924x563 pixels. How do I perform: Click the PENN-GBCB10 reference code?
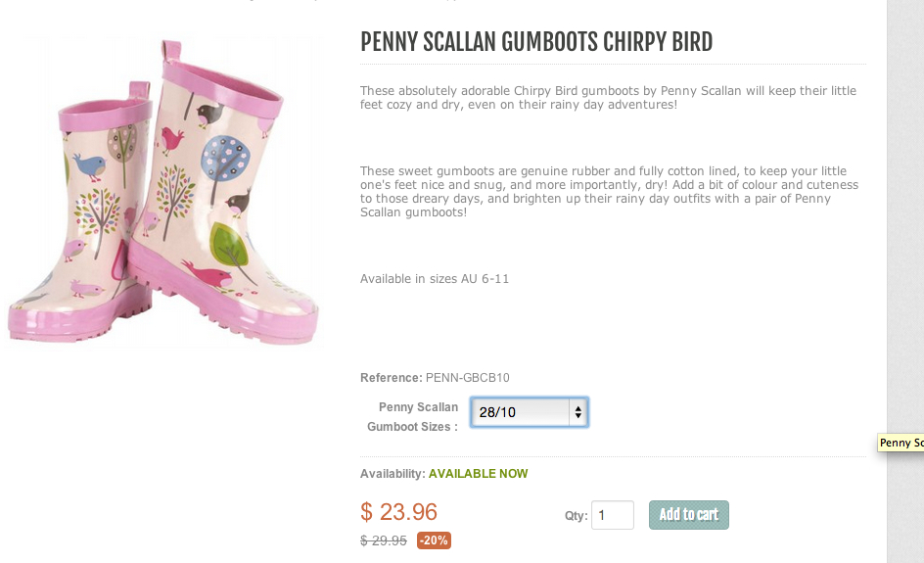click(467, 378)
